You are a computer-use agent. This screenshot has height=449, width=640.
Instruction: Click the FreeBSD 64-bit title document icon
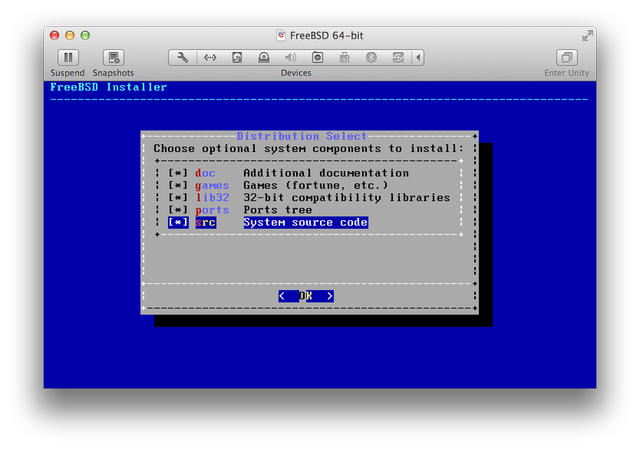coord(281,36)
